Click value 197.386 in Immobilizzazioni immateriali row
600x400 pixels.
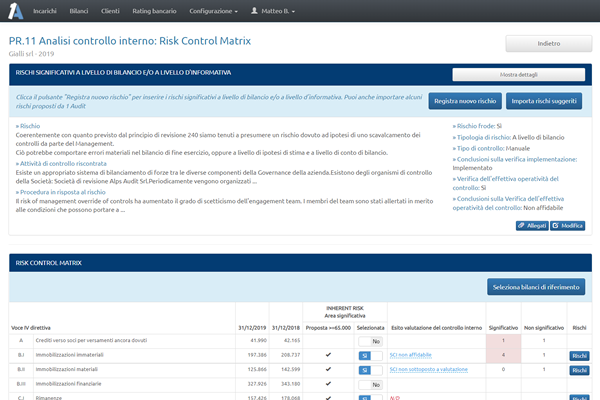[257, 355]
